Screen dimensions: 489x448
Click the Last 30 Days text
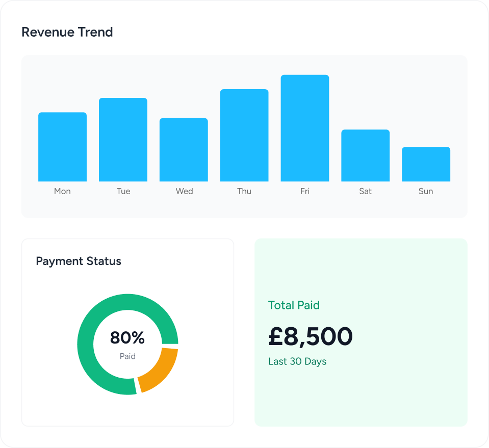[297, 361]
